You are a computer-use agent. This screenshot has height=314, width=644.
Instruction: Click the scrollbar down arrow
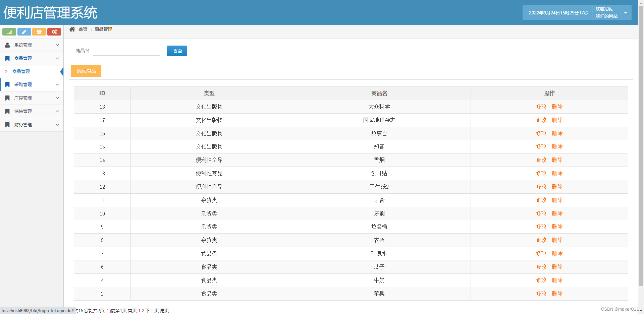(x=641, y=311)
